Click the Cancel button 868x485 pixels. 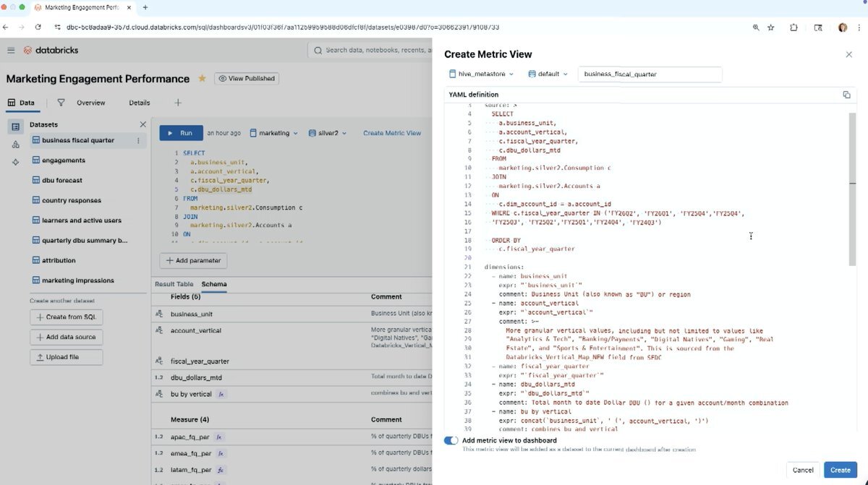803,470
